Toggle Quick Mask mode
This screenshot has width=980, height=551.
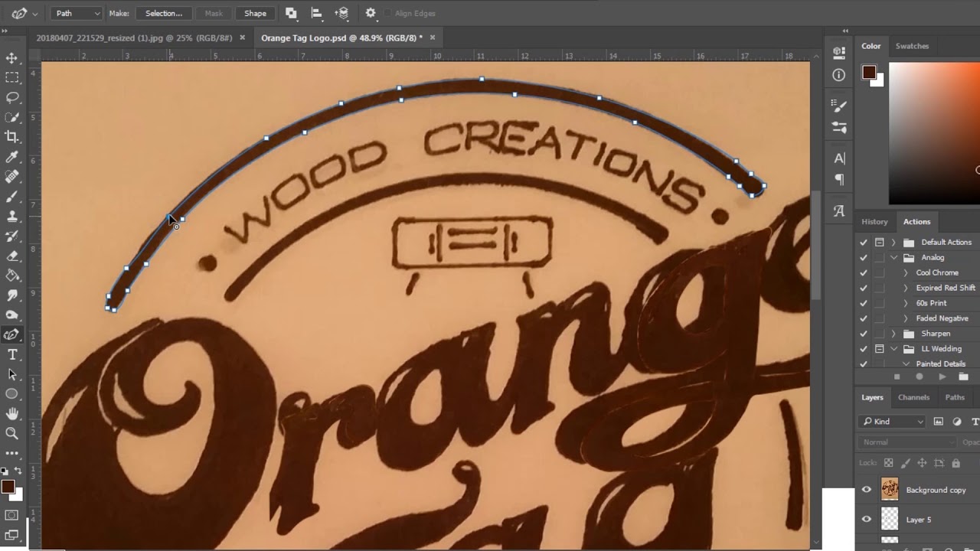coord(11,515)
